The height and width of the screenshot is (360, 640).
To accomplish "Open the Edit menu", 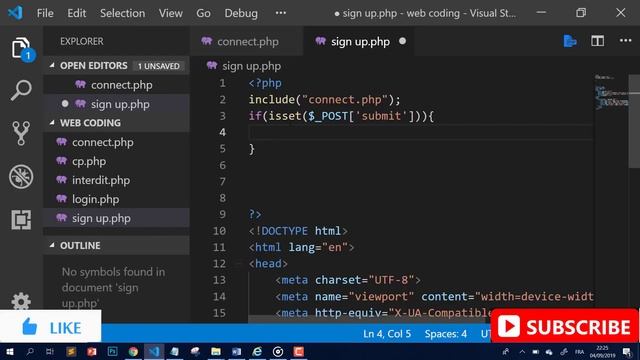I will pos(76,13).
